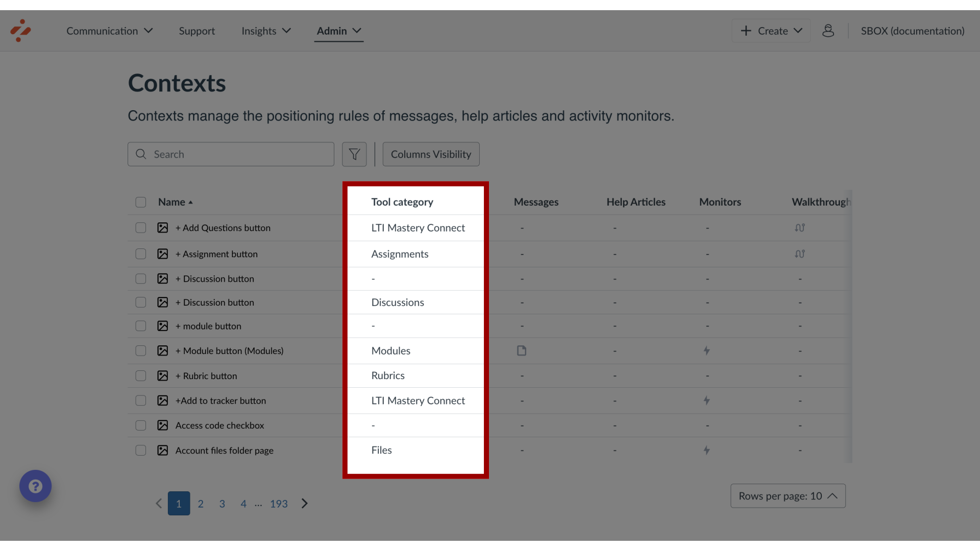Image resolution: width=980 pixels, height=551 pixels.
Task: Click the Help Articles column header
Action: (636, 202)
